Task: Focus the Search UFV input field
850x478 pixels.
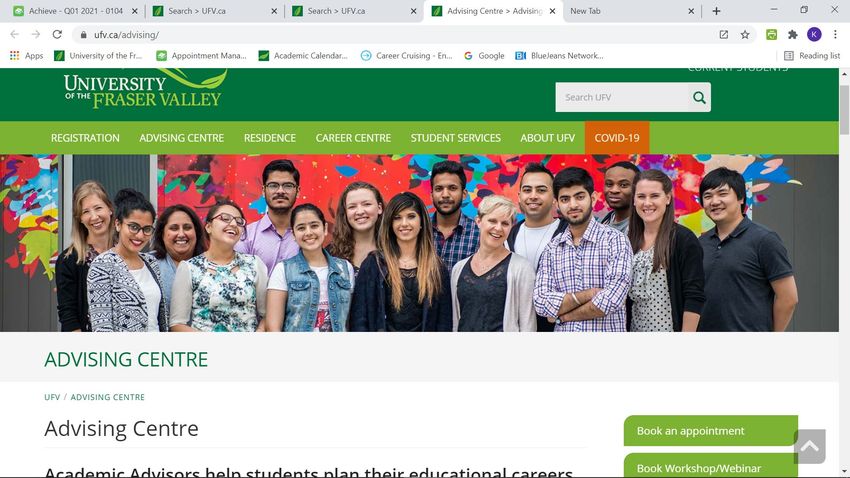Action: [622, 98]
